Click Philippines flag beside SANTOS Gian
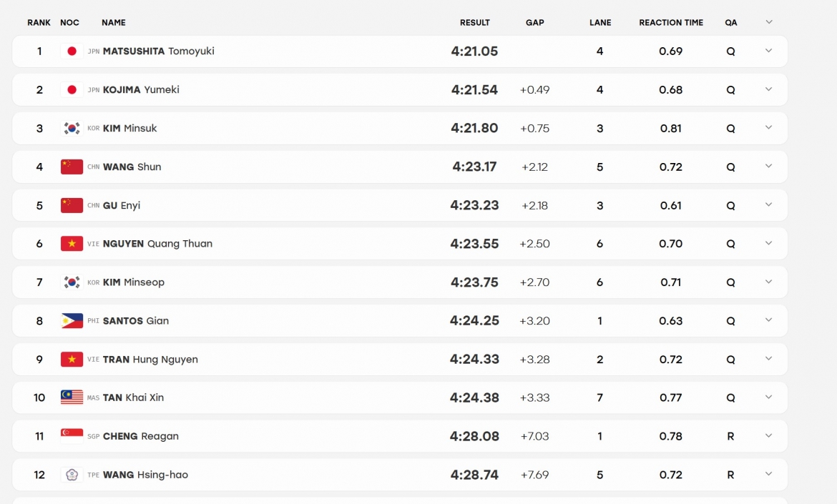This screenshot has width=837, height=504. click(72, 321)
